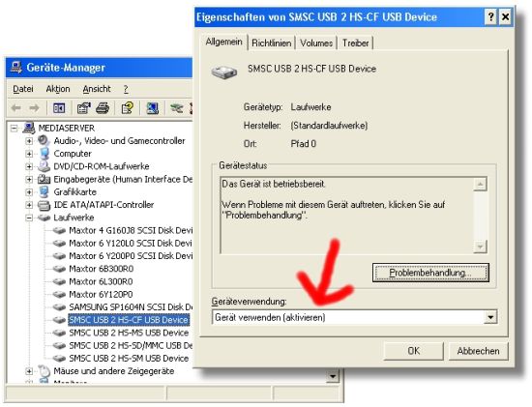
Task: Click the DVD/CD-ROM-Laufwerke disc icon
Action: pos(44,166)
